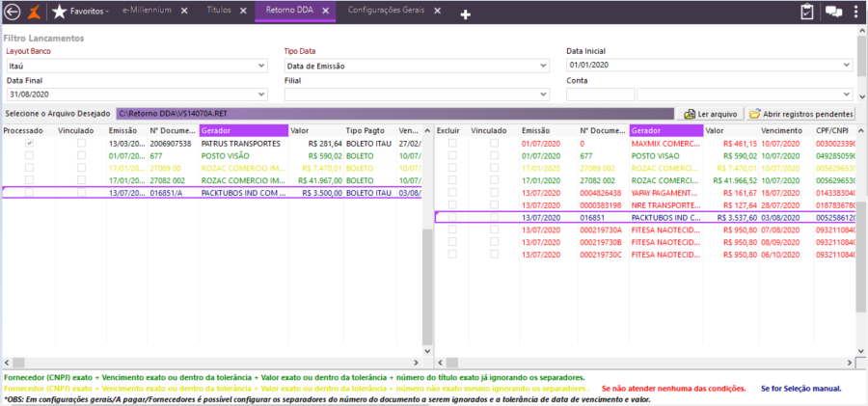Image resolution: width=868 pixels, height=406 pixels.
Task: Select the R$ 3.537,60 value cell
Action: point(731,218)
